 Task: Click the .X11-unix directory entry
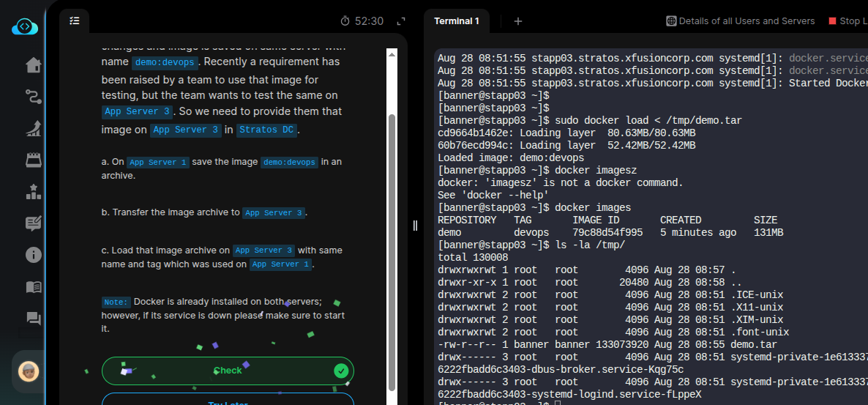click(x=610, y=308)
